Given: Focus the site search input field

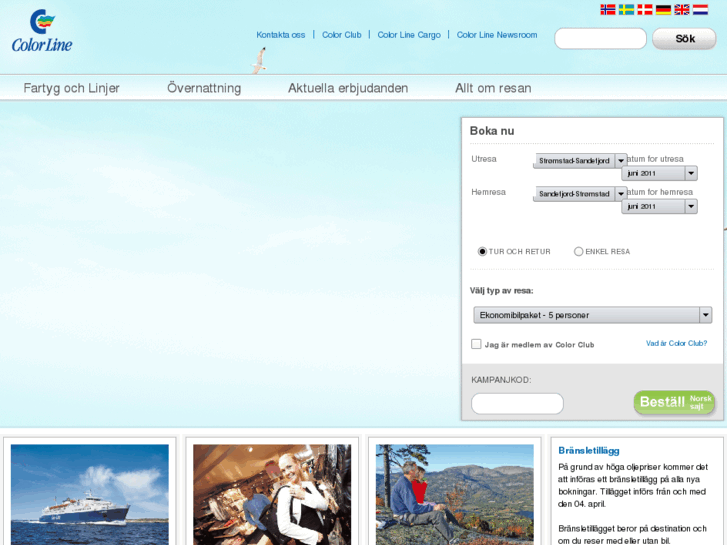Looking at the screenshot, I should coord(600,38).
